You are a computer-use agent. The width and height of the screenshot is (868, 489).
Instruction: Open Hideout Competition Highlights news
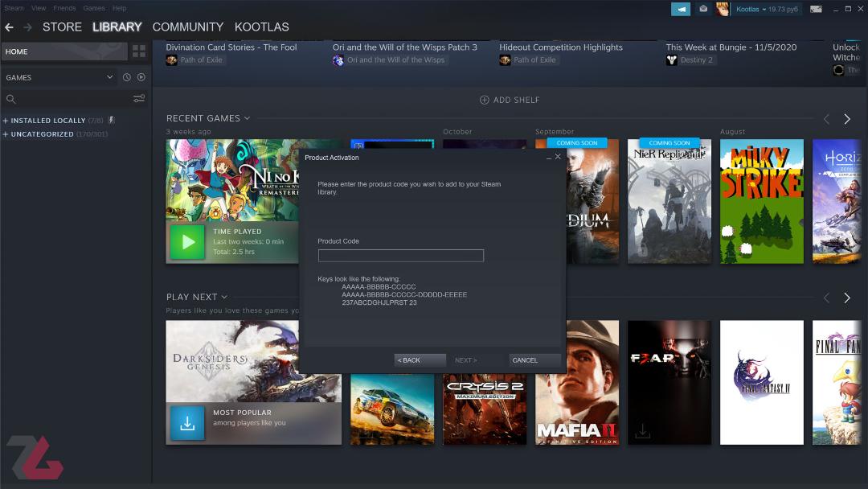561,47
